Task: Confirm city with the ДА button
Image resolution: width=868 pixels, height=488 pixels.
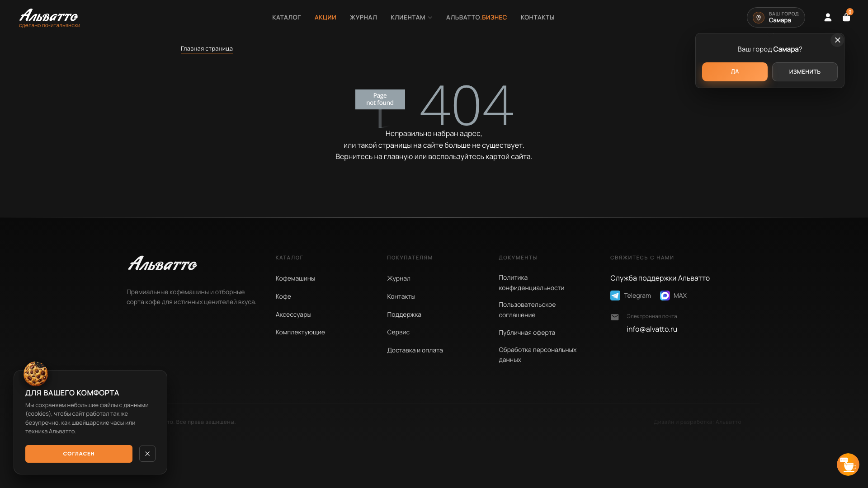Action: pos(735,72)
